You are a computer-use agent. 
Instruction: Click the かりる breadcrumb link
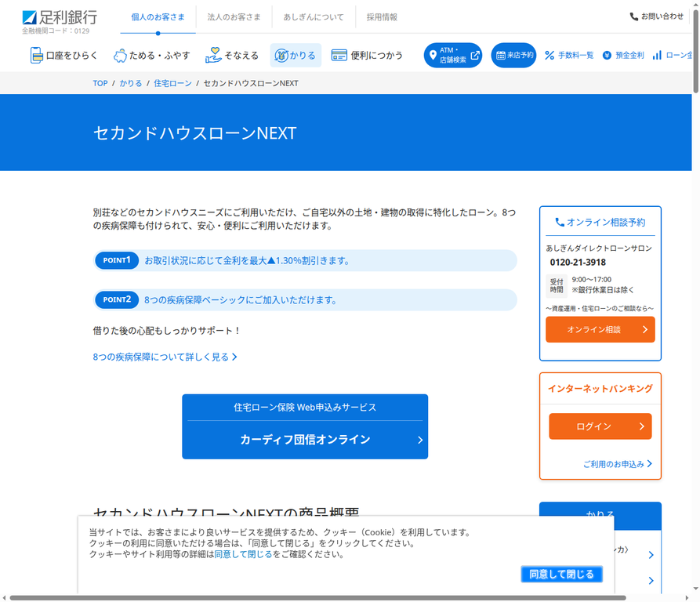coord(130,83)
